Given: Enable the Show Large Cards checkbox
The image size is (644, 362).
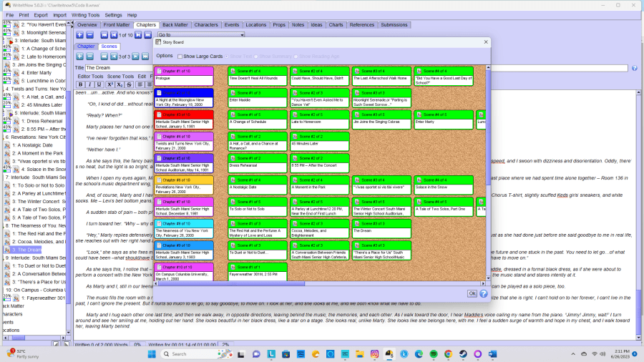Looking at the screenshot, I should pos(180,56).
